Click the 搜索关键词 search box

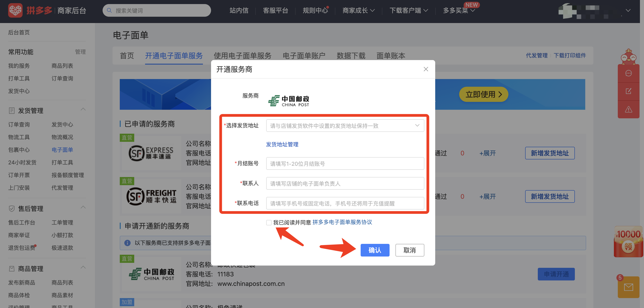tap(157, 10)
